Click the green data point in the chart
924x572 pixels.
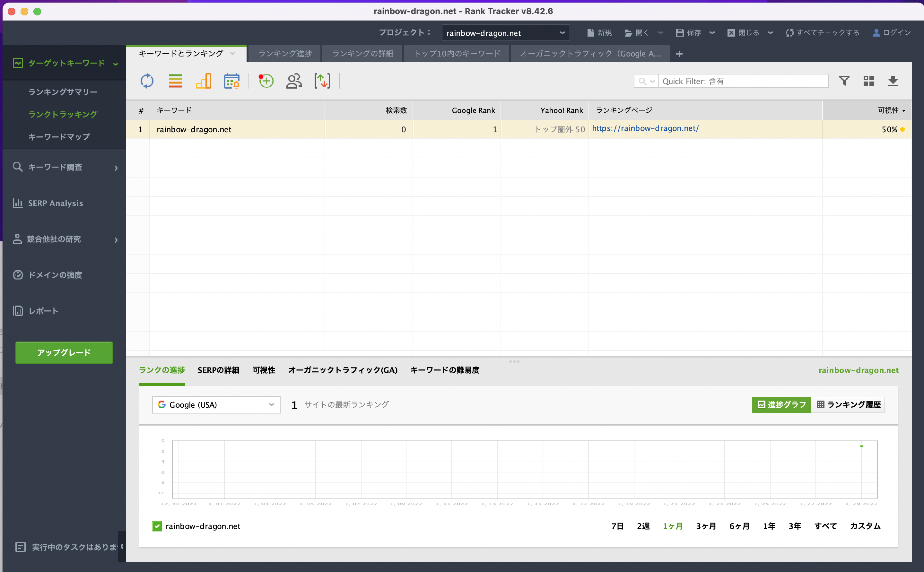tap(862, 446)
